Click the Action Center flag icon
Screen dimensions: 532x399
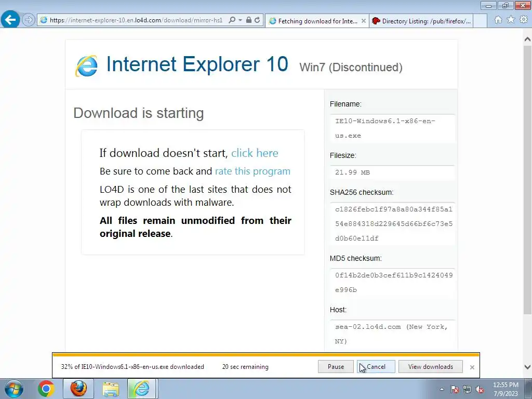(455, 390)
